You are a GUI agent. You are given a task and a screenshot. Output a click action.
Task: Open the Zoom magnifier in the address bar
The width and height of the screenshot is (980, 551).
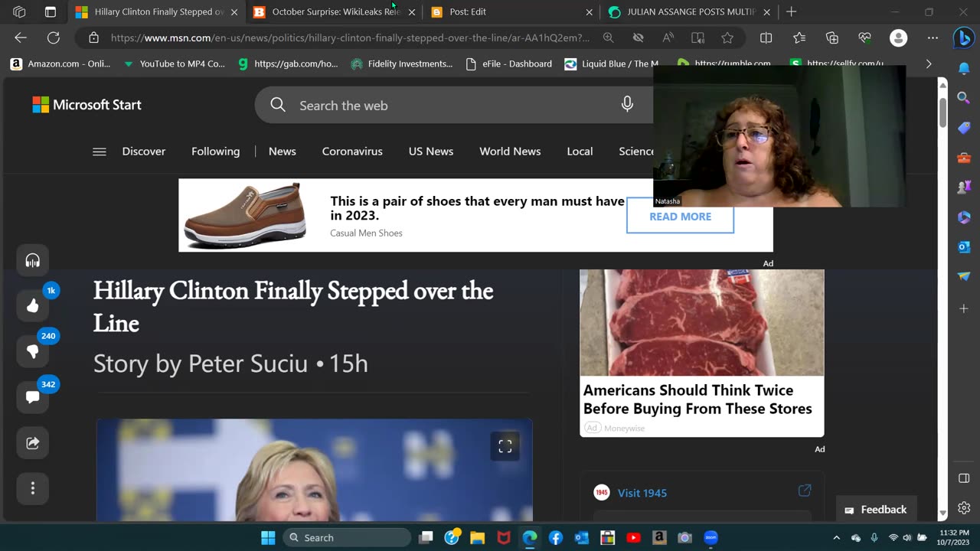(608, 37)
